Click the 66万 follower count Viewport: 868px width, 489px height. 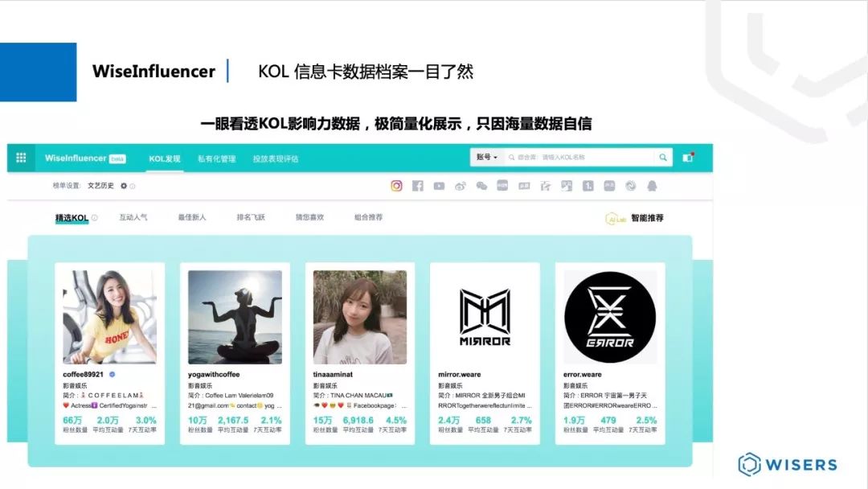[72, 421]
